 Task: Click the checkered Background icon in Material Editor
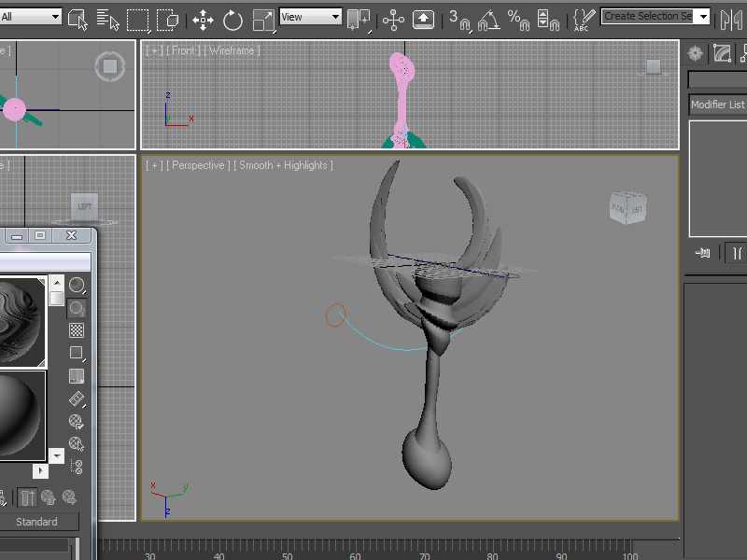(x=77, y=330)
